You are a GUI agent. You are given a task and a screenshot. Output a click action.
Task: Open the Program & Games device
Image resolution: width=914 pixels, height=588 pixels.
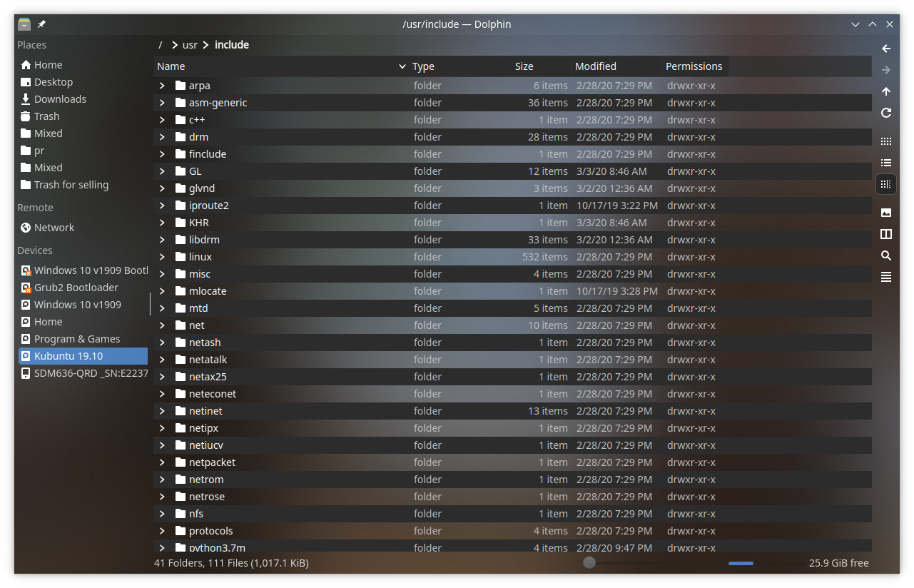(70, 339)
